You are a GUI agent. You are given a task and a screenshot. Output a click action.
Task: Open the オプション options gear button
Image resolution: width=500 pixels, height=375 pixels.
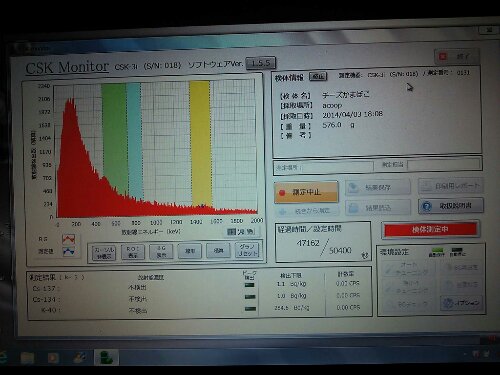coord(461,303)
